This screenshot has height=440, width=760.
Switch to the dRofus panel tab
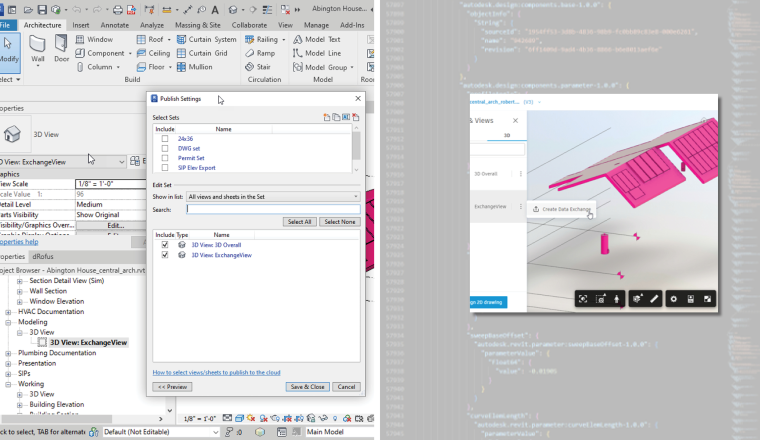(x=44, y=257)
